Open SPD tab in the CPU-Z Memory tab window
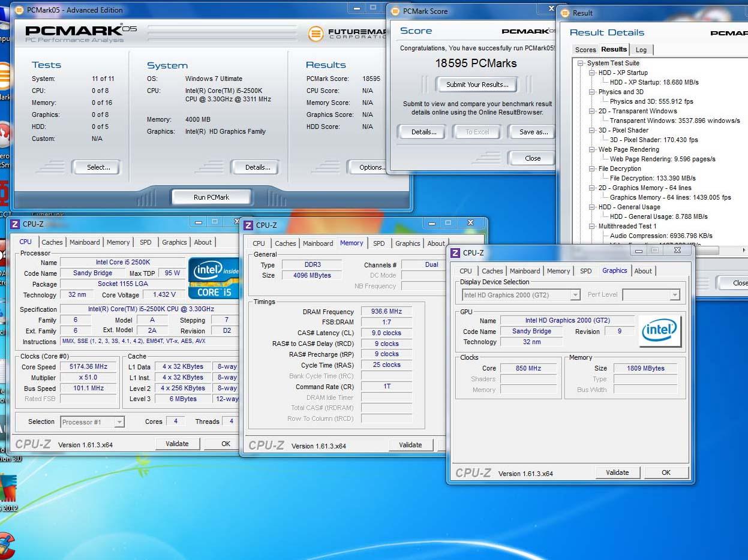The image size is (748, 560). (379, 243)
